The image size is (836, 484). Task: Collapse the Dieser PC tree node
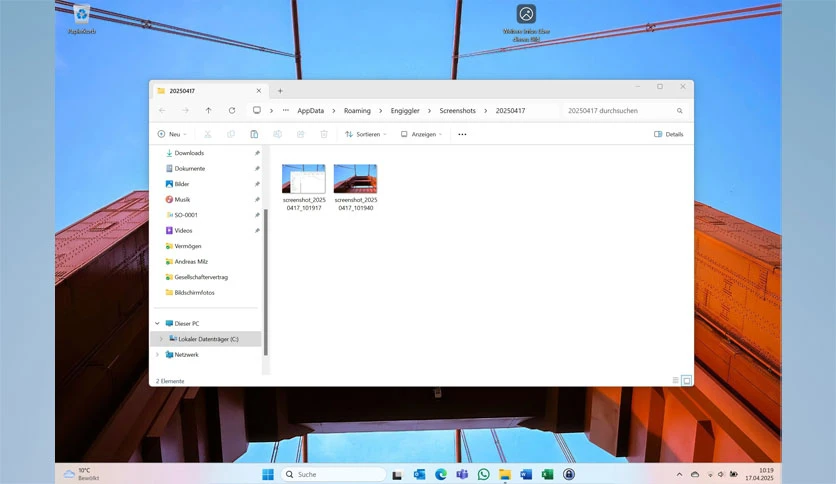(157, 324)
